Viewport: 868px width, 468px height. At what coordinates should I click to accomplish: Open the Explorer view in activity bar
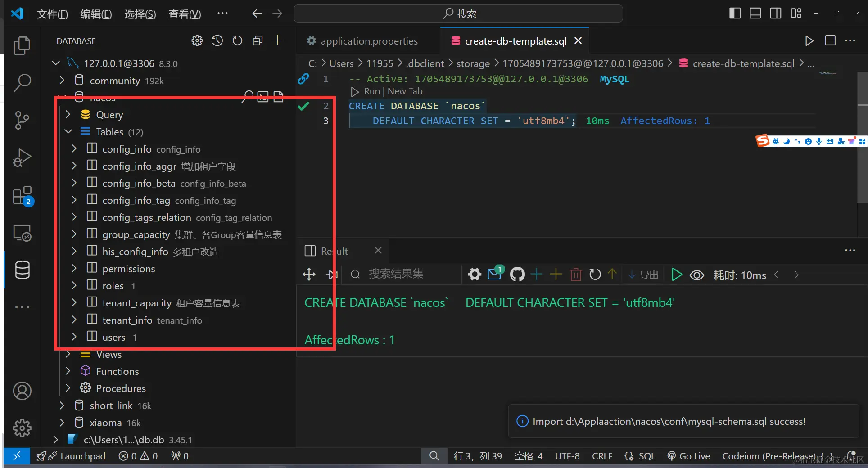[x=22, y=45]
